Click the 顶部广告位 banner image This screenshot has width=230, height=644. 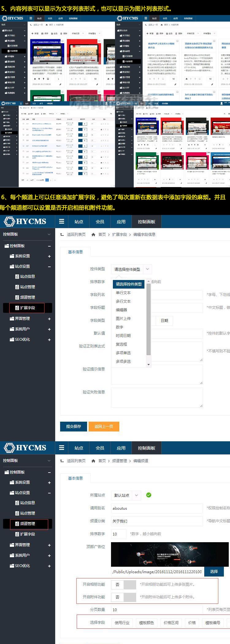click(170, 554)
